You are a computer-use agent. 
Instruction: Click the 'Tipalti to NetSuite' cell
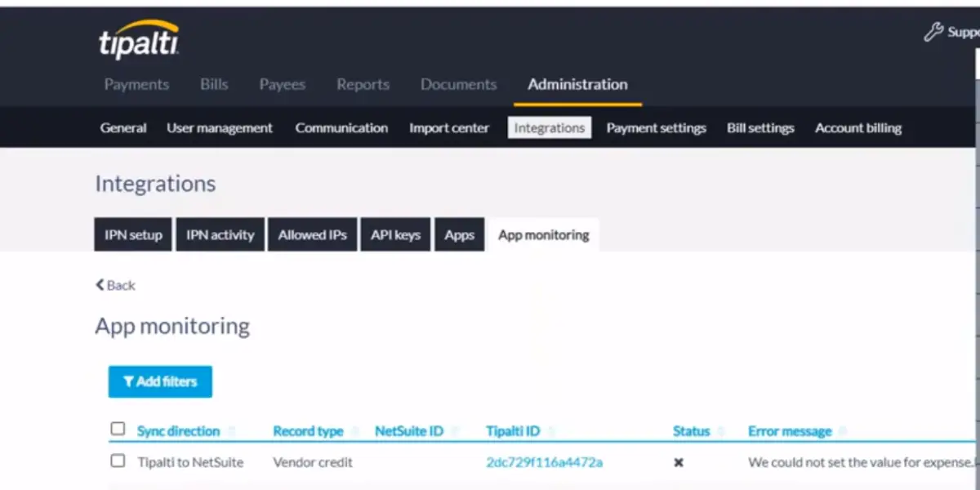(x=190, y=462)
